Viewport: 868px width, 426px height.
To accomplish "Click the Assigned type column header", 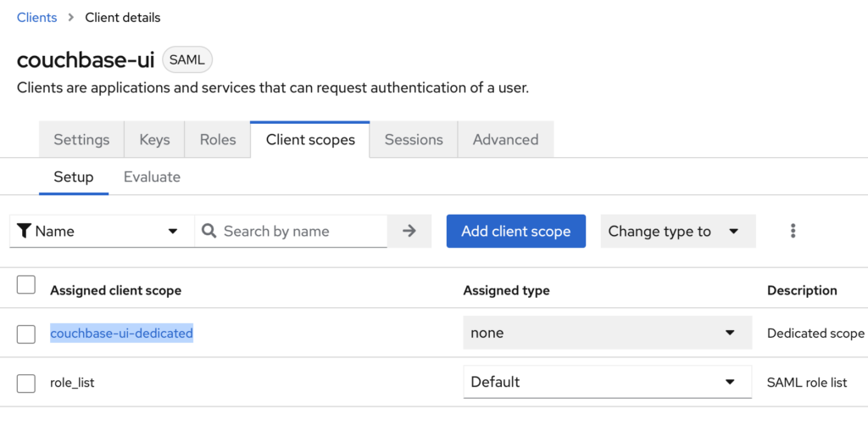I will (x=506, y=290).
